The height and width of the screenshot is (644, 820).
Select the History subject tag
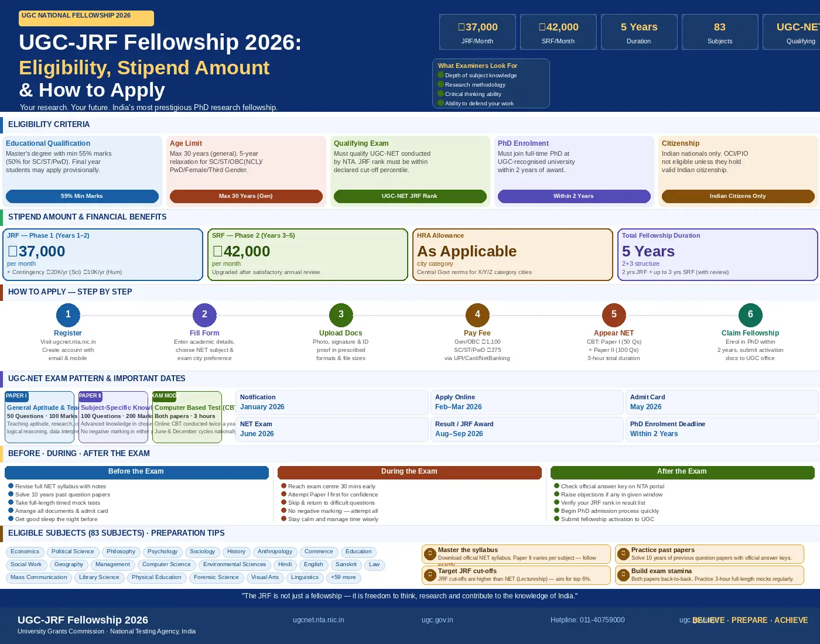point(236,551)
